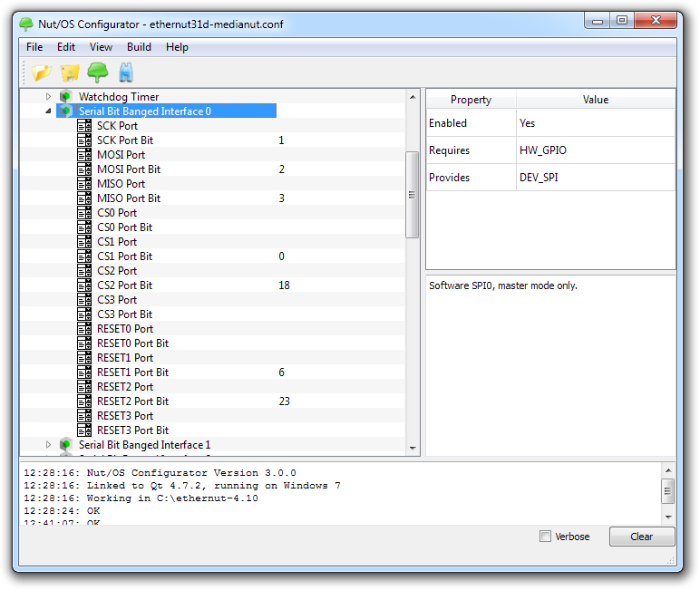Close the Nut/OS Configurator window
This screenshot has width=700, height=590.
(656, 21)
